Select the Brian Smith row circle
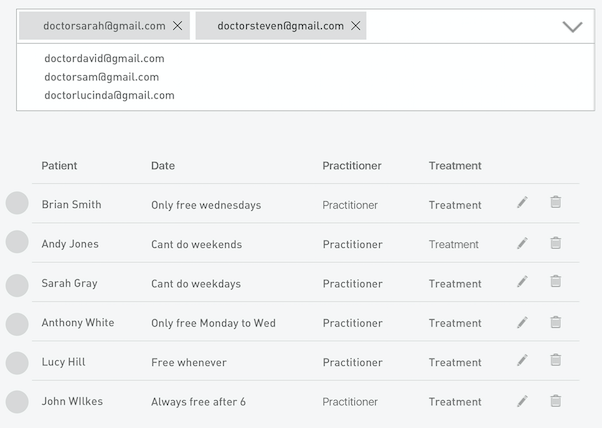The image size is (602, 428). [x=17, y=203]
